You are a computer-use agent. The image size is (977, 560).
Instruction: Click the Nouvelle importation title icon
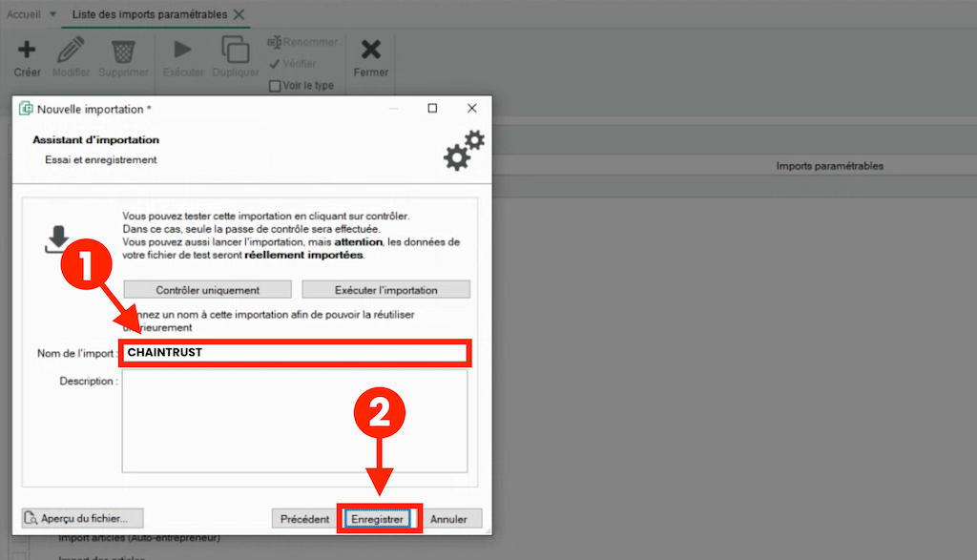[26, 109]
